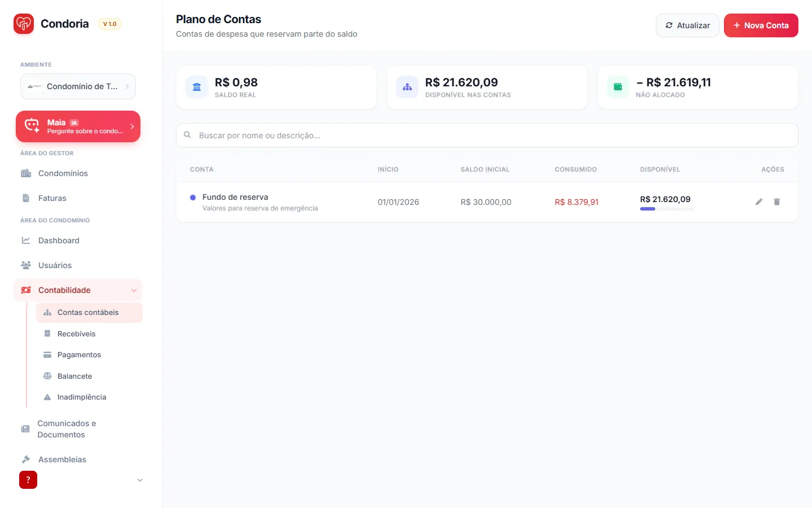Click the Atualizar button
The width and height of the screenshot is (812, 508).
click(x=687, y=25)
